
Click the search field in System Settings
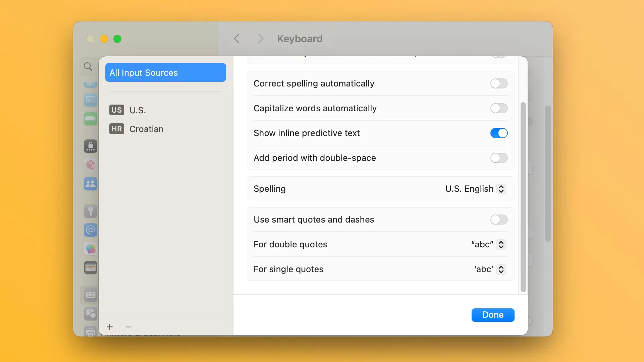[88, 66]
